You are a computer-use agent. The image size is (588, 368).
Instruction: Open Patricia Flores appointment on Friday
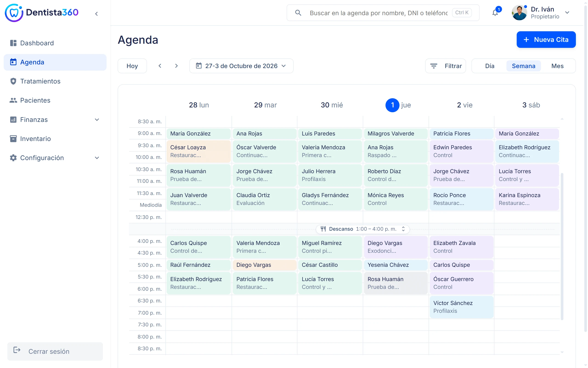point(461,133)
